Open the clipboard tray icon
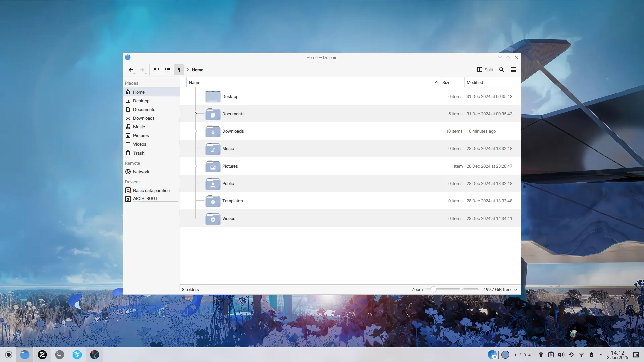This screenshot has width=644, height=362. point(551,355)
